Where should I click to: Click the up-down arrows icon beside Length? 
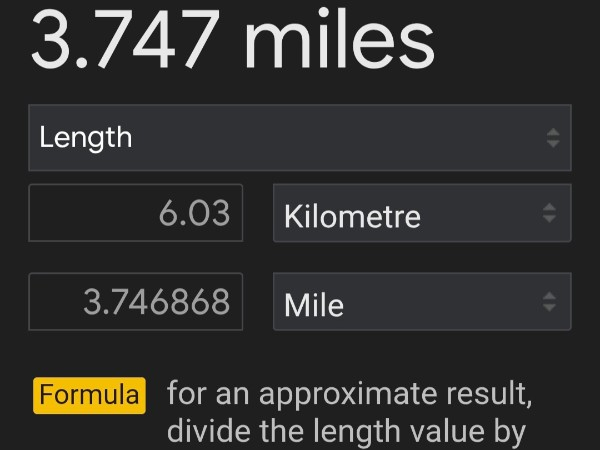click(553, 138)
